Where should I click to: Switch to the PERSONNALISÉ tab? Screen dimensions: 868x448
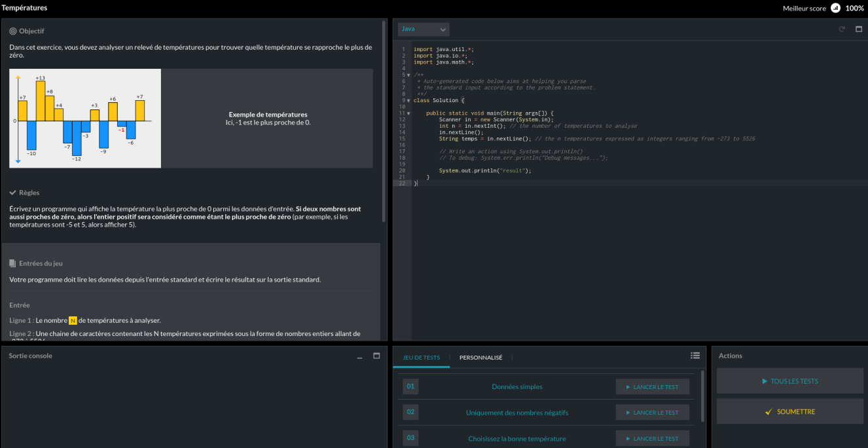[480, 358]
